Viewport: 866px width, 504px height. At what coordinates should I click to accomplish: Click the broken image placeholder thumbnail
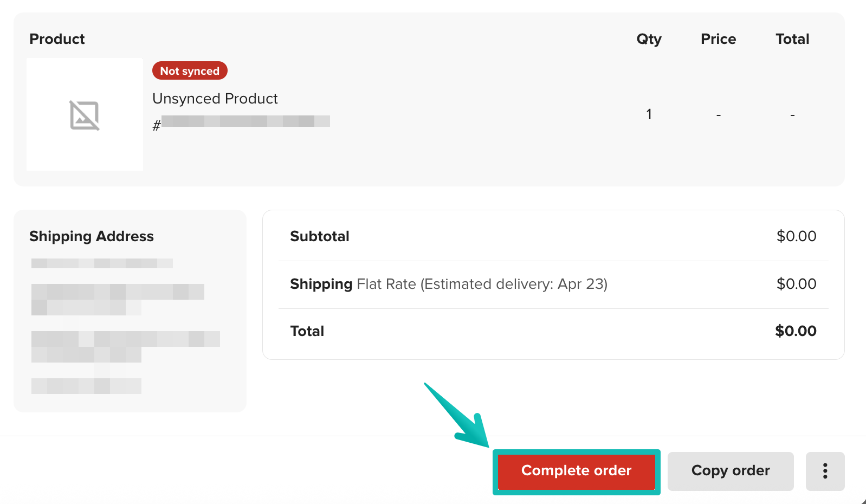(85, 114)
